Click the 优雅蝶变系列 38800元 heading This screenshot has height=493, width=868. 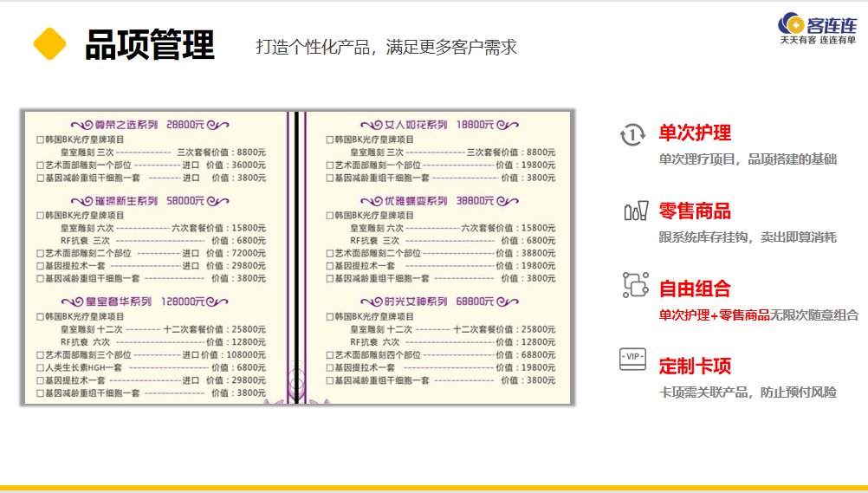pyautogui.click(x=439, y=201)
